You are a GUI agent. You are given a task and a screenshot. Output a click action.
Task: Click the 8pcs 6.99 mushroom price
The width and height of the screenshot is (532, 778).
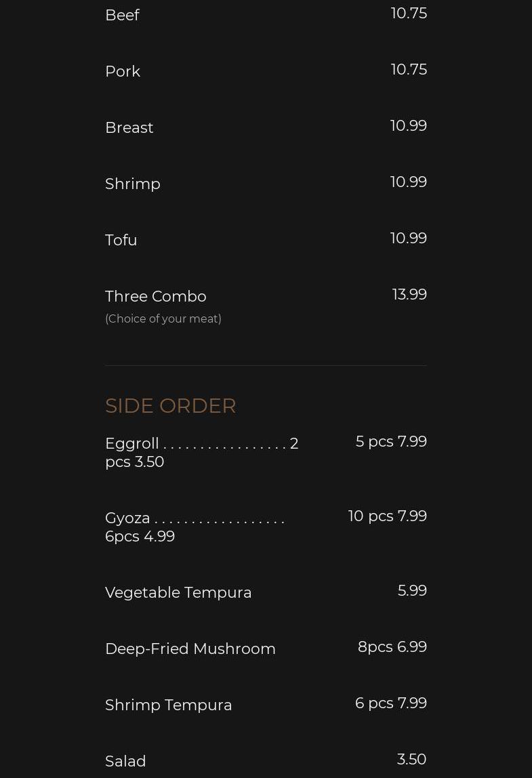[x=392, y=647]
